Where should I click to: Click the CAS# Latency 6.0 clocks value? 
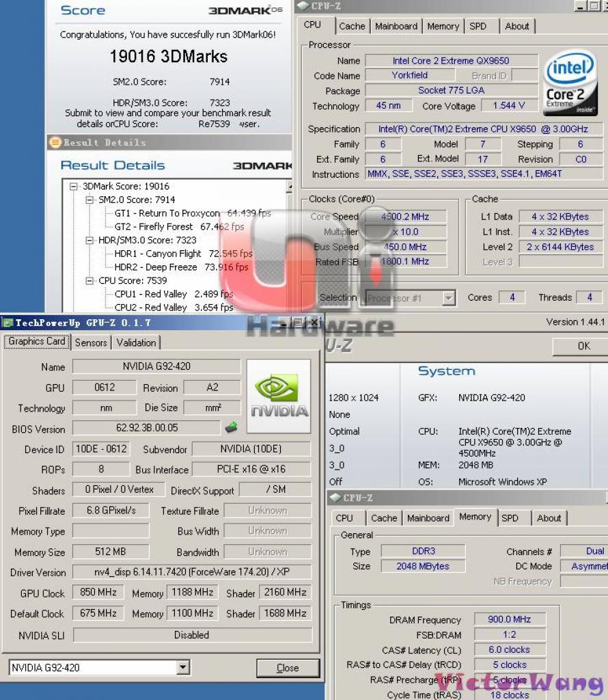pos(510,650)
